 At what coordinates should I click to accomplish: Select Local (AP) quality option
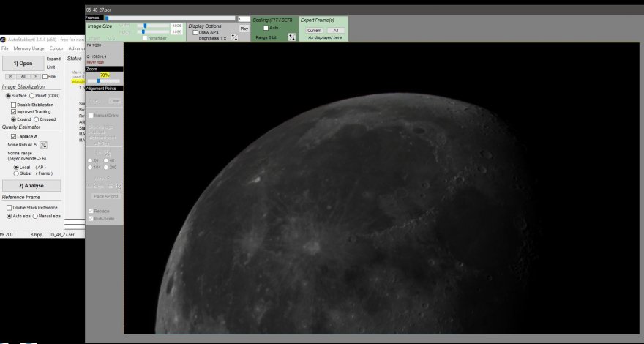(x=16, y=168)
